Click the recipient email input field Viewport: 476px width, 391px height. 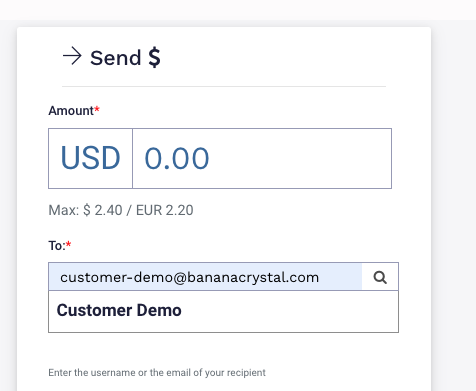point(205,277)
